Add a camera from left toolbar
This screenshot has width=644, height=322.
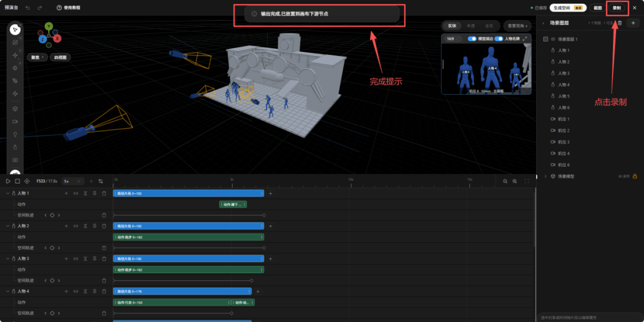coord(15,122)
